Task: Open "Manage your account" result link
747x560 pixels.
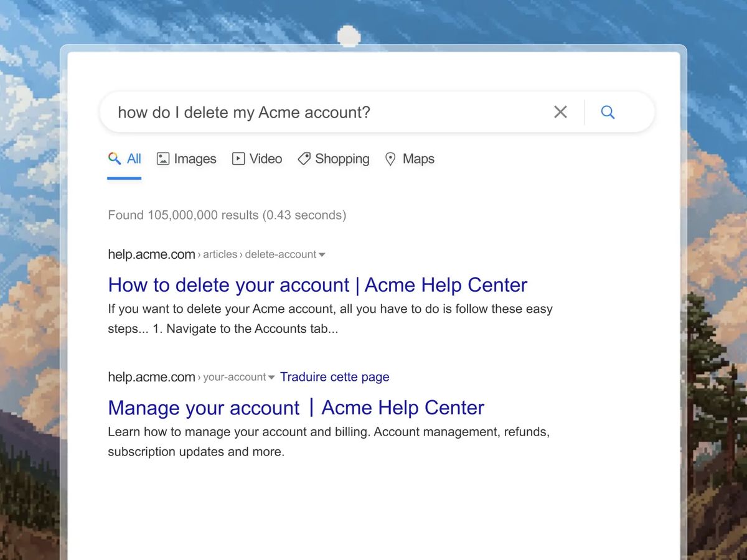Action: coord(296,408)
